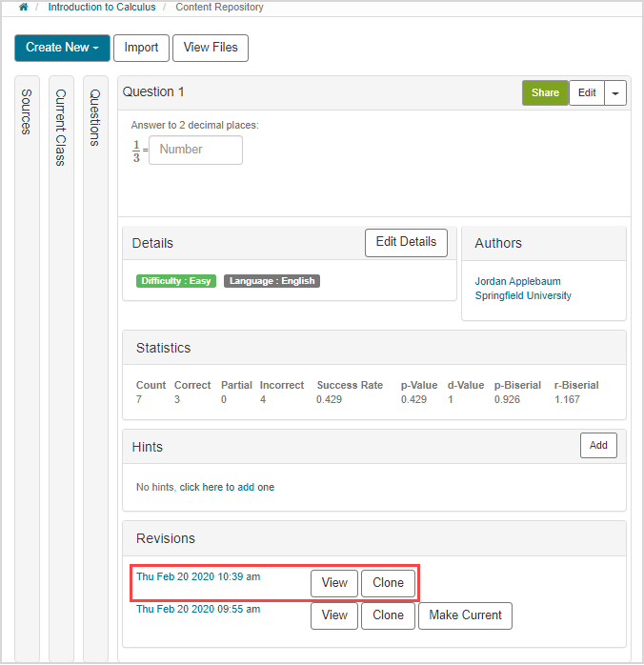Viewport: 644px width, 665px height.
Task: Click Make Current for 09:55 am revision
Action: click(x=465, y=615)
